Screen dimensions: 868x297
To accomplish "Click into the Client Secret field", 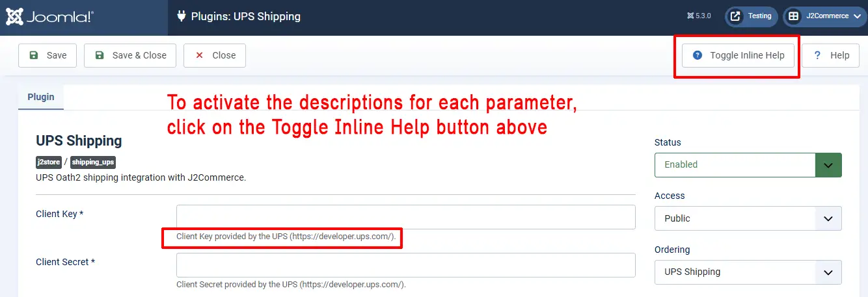I will tap(406, 265).
